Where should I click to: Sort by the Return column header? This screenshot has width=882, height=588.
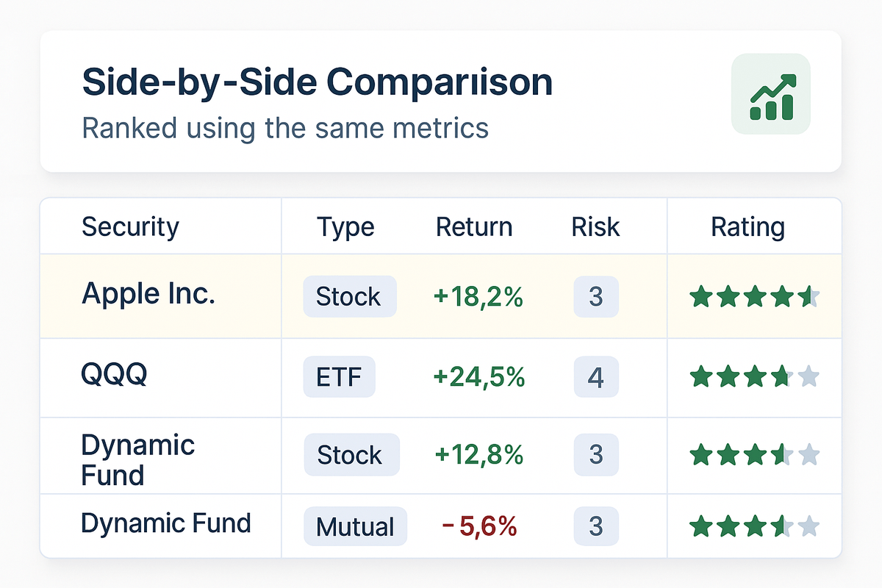pos(474,227)
